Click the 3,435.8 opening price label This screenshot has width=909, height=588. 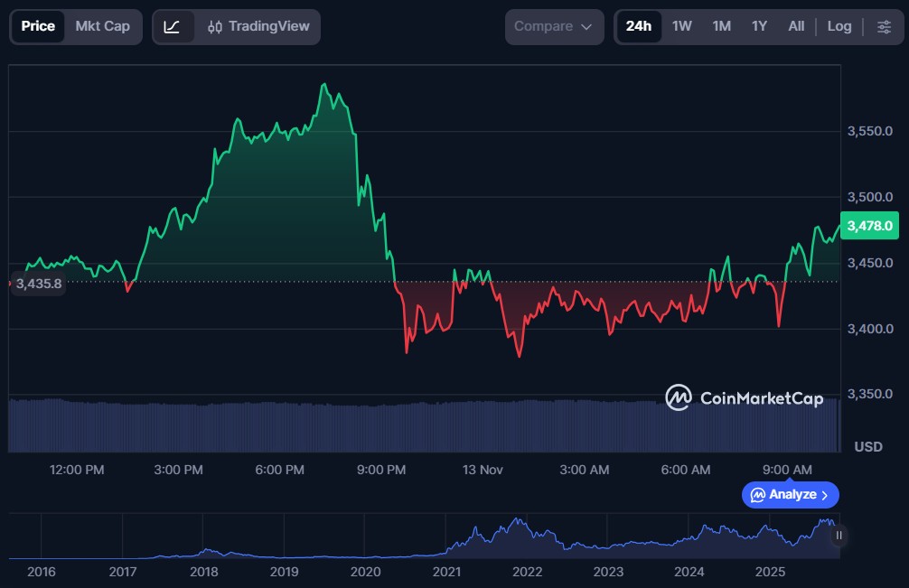click(39, 284)
